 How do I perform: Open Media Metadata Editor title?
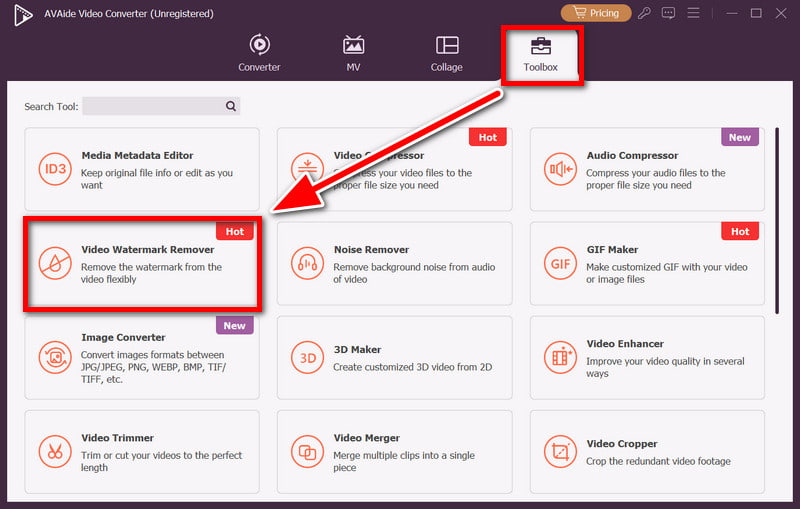[137, 156]
